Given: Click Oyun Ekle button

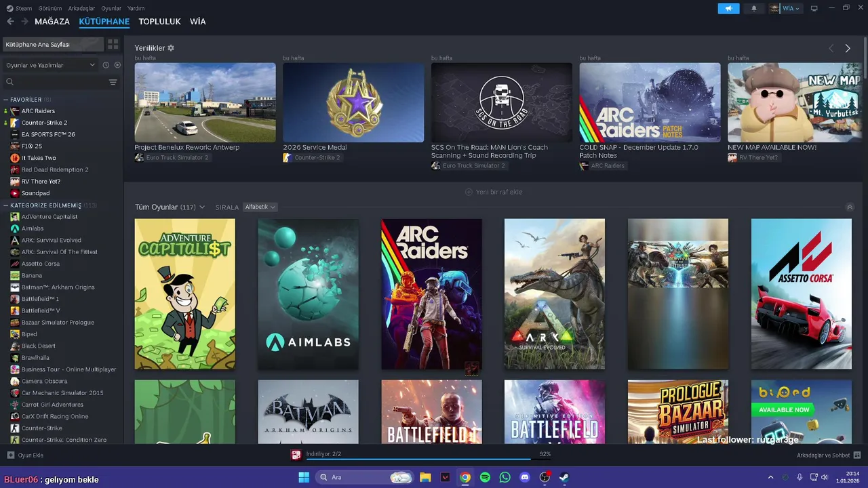Looking at the screenshot, I should tap(25, 455).
